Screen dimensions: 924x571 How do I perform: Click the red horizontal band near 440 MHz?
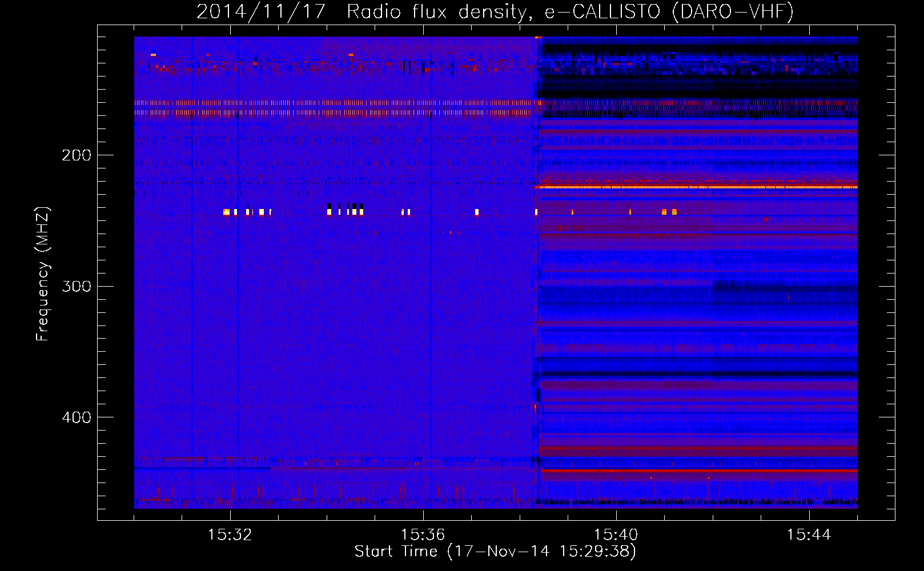coord(699,471)
